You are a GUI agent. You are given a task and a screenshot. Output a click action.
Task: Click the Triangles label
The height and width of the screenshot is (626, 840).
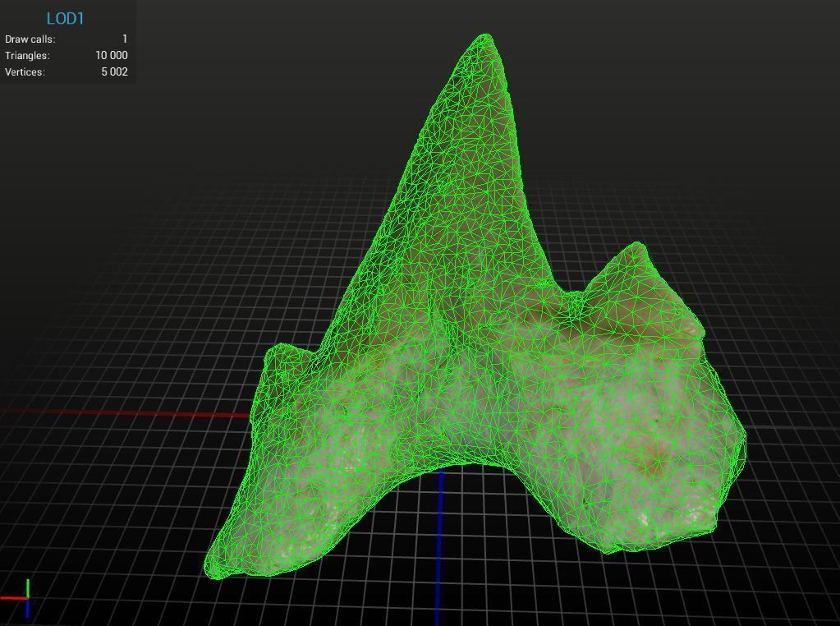(x=27, y=55)
